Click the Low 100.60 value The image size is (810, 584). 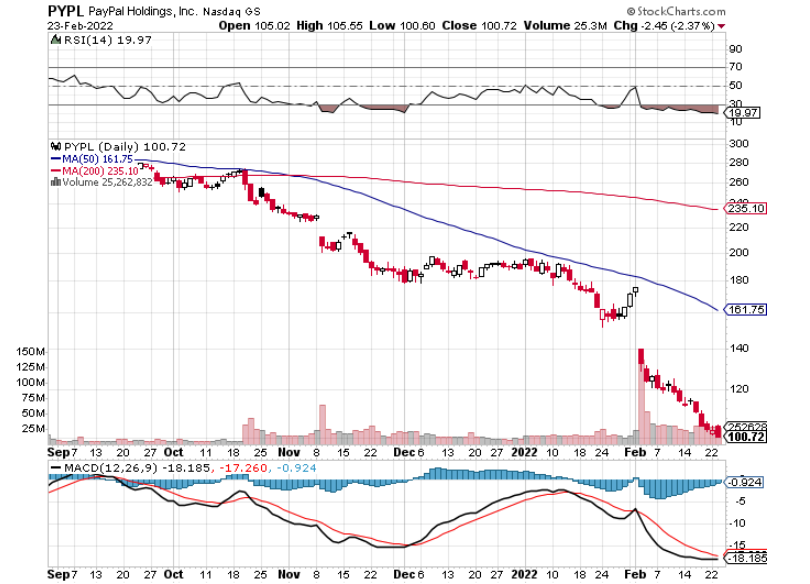click(402, 25)
